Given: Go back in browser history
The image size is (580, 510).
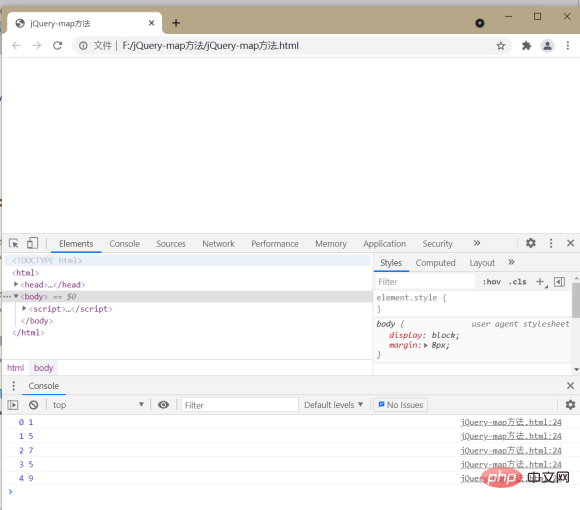Looking at the screenshot, I should [x=16, y=45].
